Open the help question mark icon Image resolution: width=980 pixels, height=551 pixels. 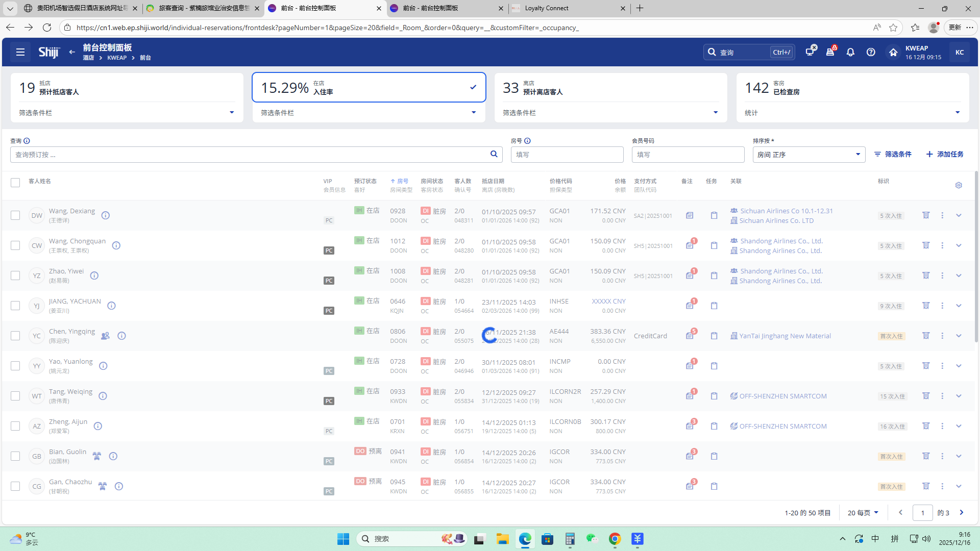[x=871, y=52]
